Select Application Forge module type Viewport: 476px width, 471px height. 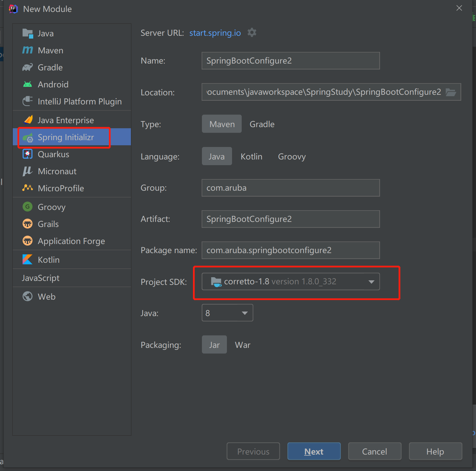72,241
